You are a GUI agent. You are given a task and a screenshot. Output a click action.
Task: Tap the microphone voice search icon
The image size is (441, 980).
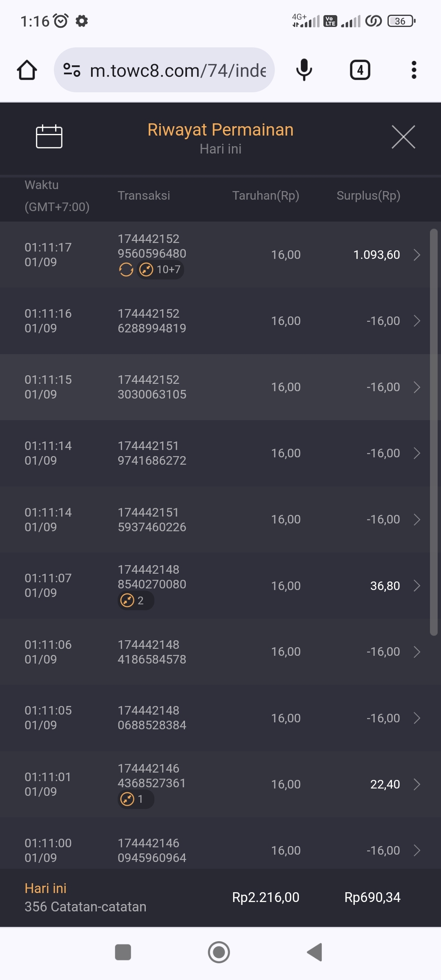304,70
